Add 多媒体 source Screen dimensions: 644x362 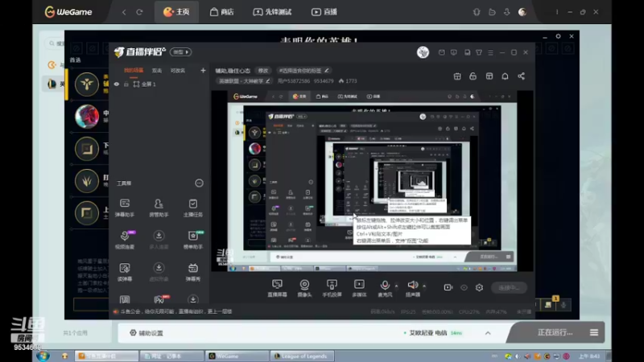click(359, 288)
